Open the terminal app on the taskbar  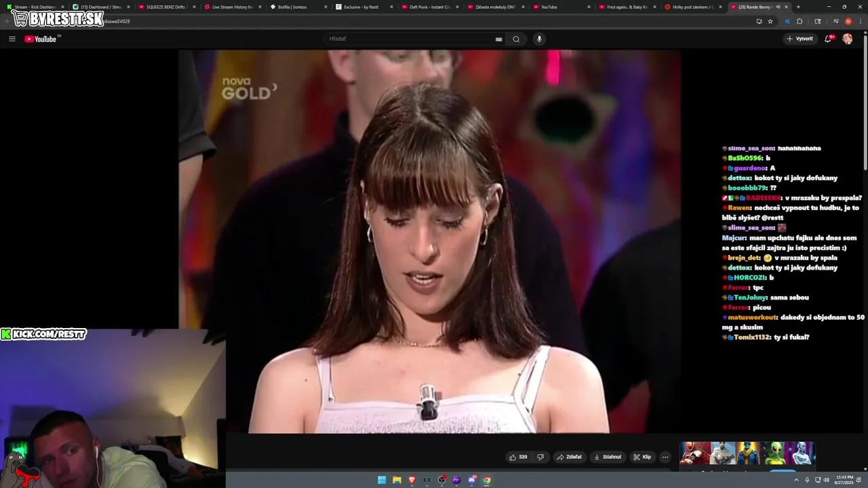pyautogui.click(x=427, y=480)
